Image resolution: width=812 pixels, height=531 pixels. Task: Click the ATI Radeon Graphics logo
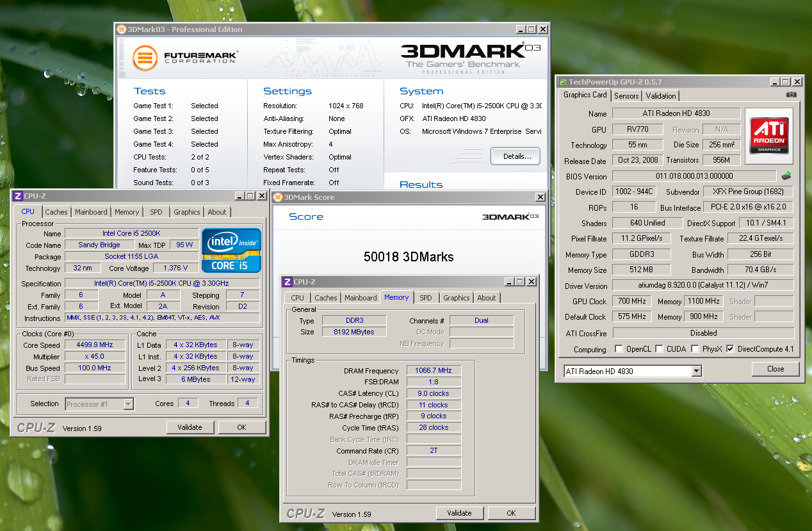[x=769, y=136]
